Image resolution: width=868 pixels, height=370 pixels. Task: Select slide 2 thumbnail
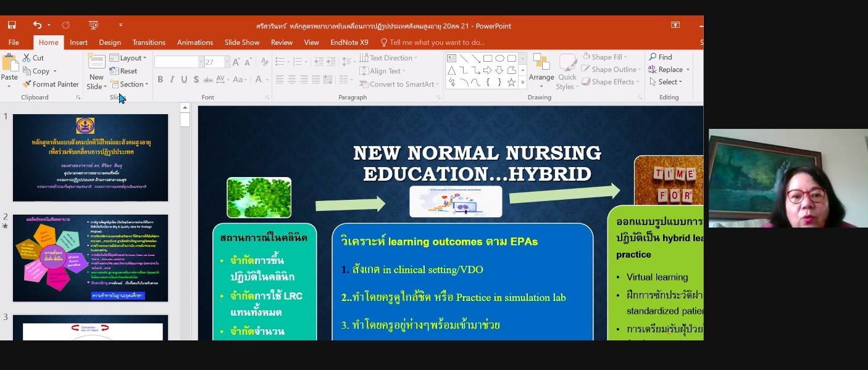(90, 258)
